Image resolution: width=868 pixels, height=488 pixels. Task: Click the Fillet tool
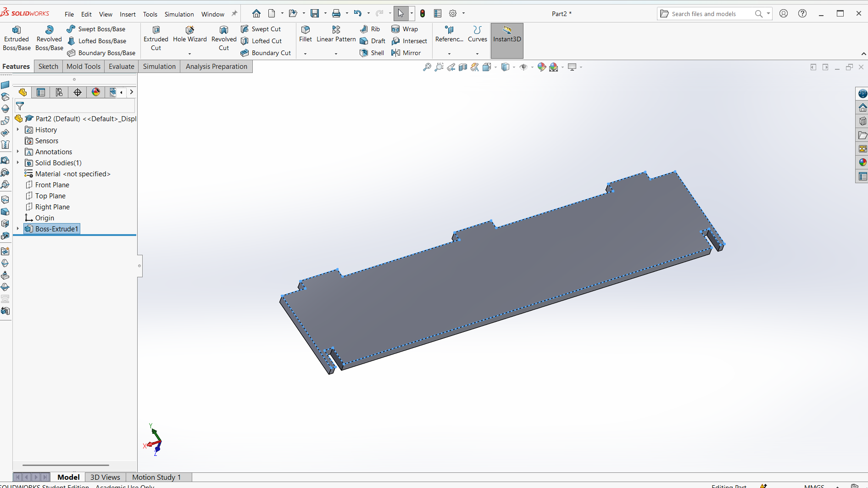tap(306, 34)
